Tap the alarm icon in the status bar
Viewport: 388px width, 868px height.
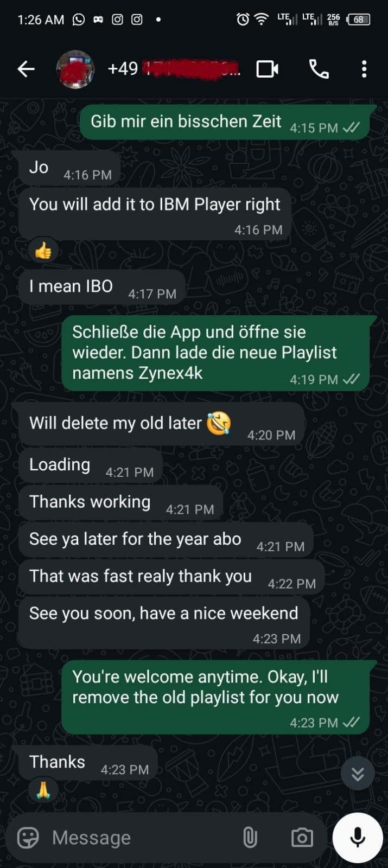243,20
